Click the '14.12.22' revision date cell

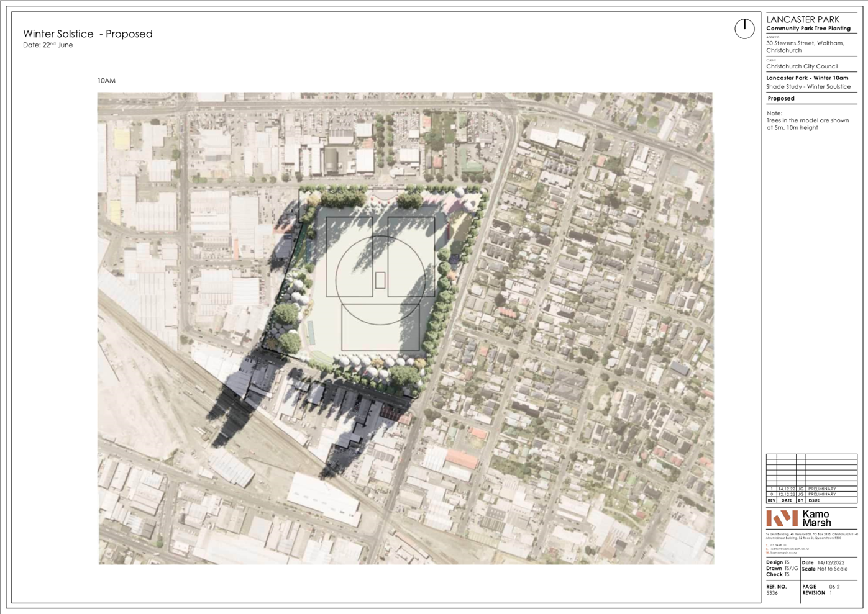786,489
